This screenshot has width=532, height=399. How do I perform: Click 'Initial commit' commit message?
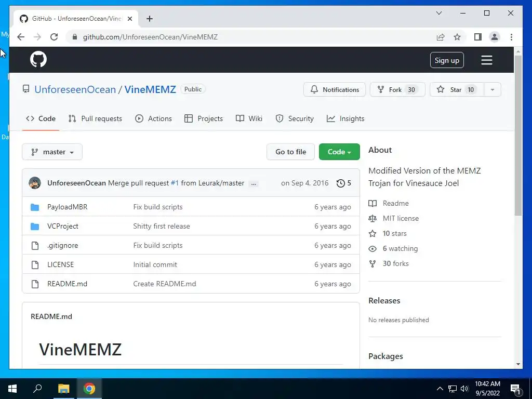[155, 264]
